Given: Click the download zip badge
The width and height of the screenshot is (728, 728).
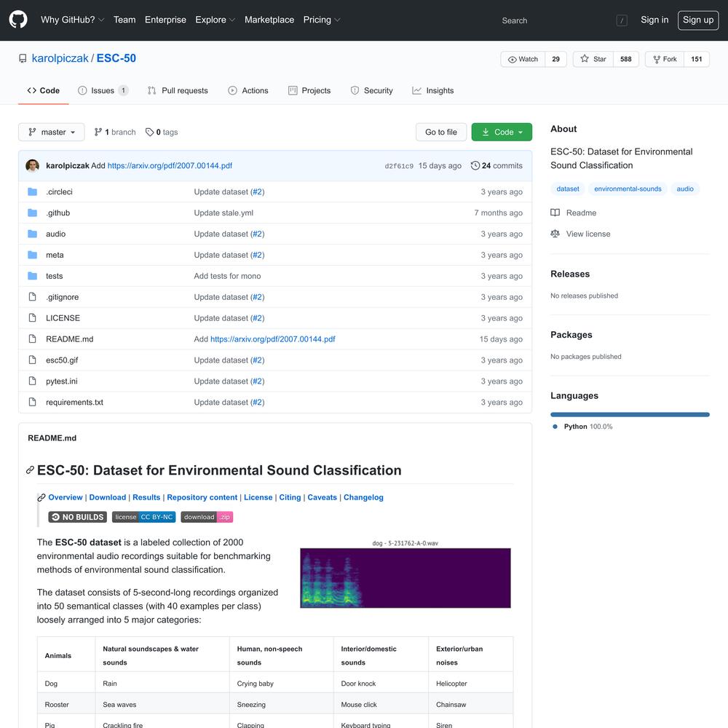Looking at the screenshot, I should (x=207, y=517).
